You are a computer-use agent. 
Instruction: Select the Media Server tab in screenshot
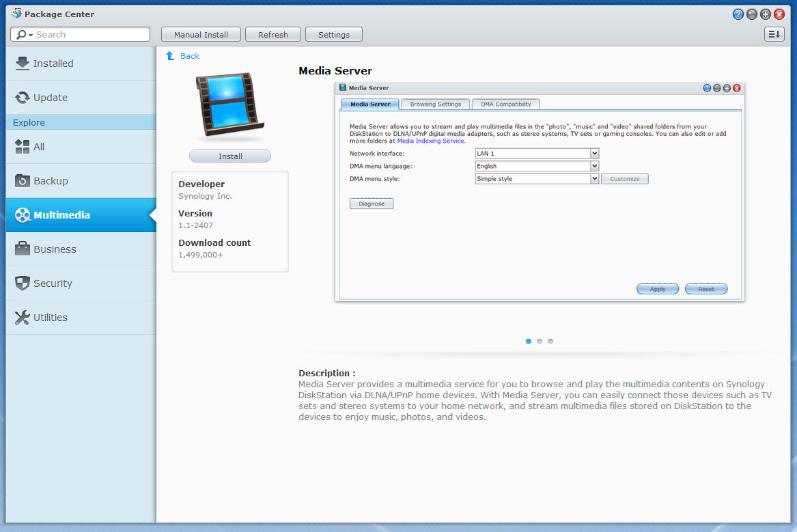(x=370, y=104)
